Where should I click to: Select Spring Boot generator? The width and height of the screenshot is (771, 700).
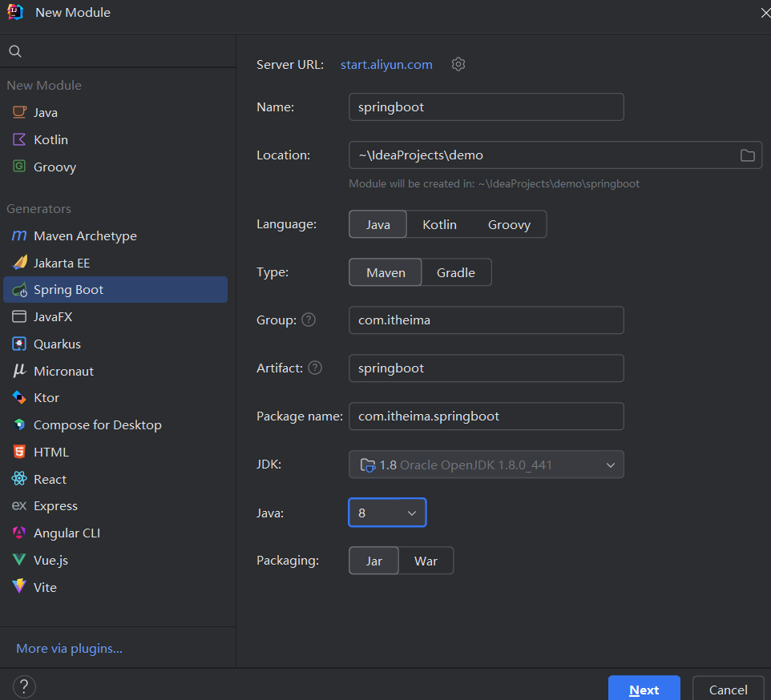[x=115, y=290]
